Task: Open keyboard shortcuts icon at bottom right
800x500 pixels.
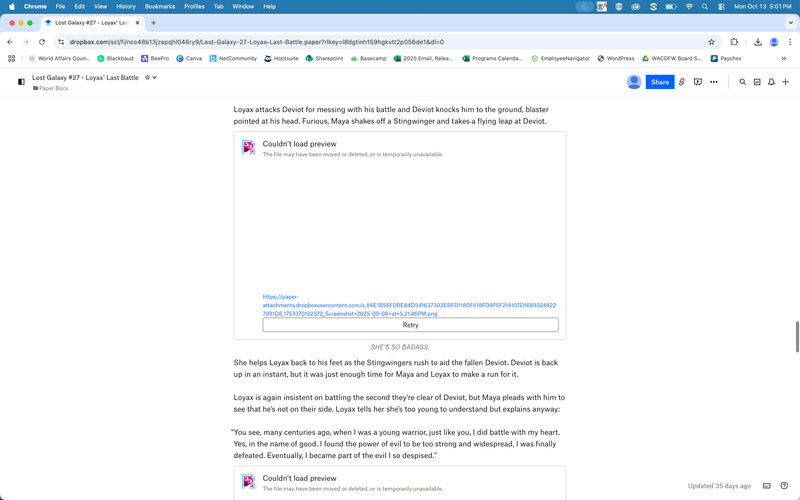Action: pyautogui.click(x=766, y=486)
